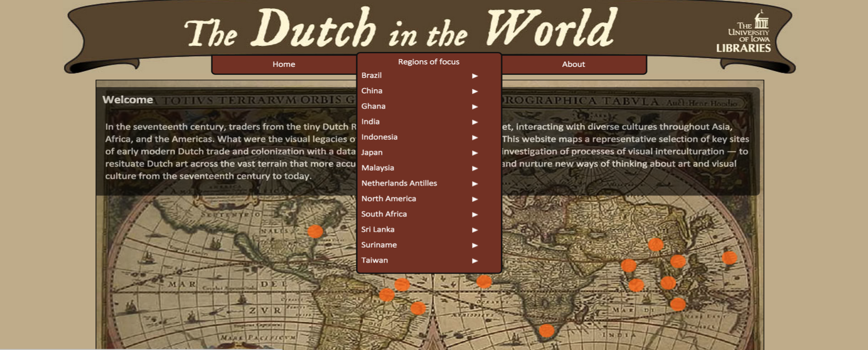The height and width of the screenshot is (350, 868).
Task: Click the University of Iowa Libraries logo
Action: pos(748,33)
